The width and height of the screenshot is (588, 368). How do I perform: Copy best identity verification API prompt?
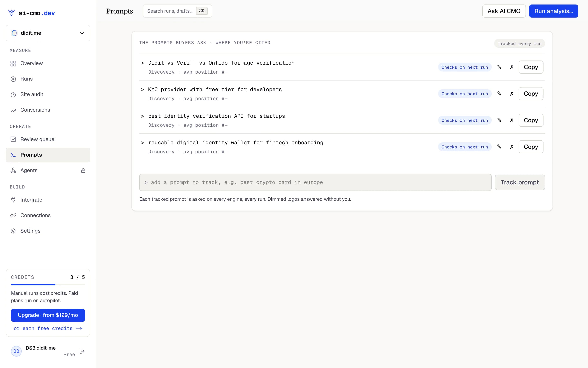point(531,120)
